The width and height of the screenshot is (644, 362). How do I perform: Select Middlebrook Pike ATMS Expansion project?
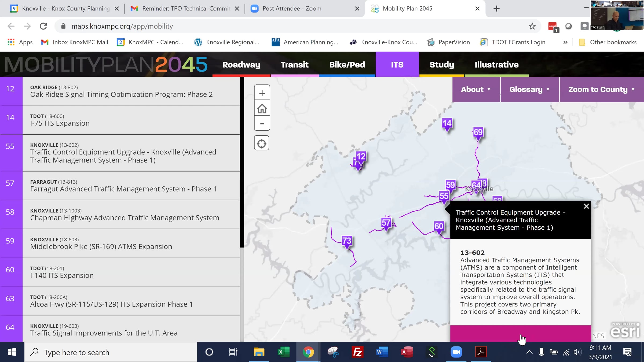[120, 243]
